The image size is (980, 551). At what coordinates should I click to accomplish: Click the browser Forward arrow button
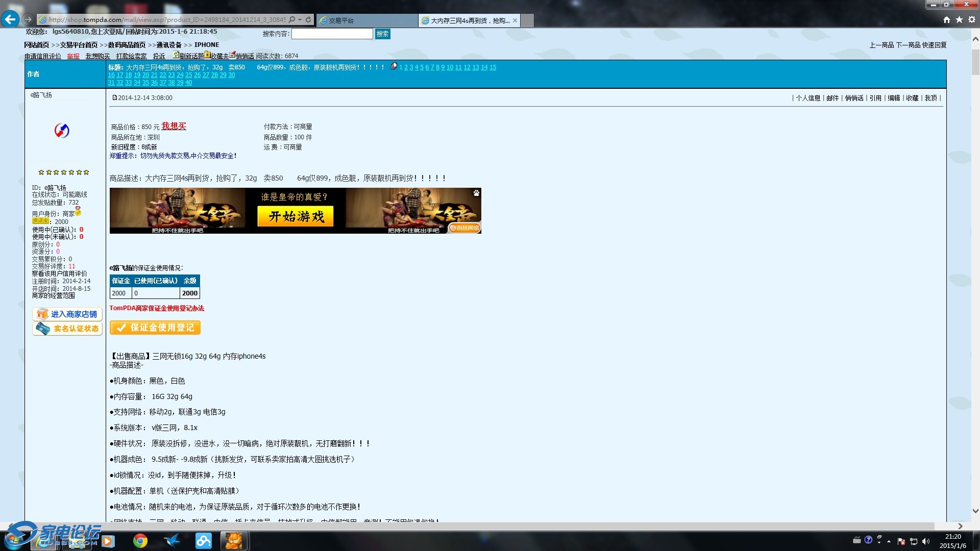(28, 19)
